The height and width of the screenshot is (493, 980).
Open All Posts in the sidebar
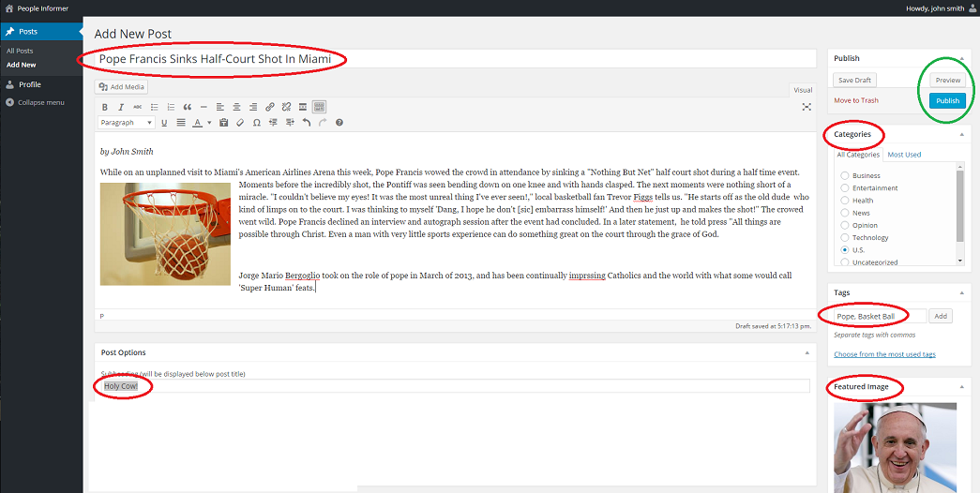point(20,51)
